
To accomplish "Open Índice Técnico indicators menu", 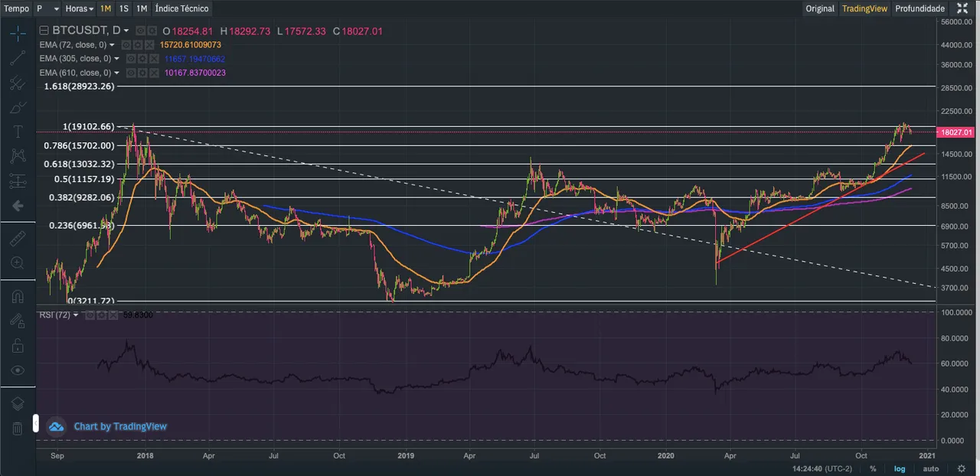I will [181, 8].
